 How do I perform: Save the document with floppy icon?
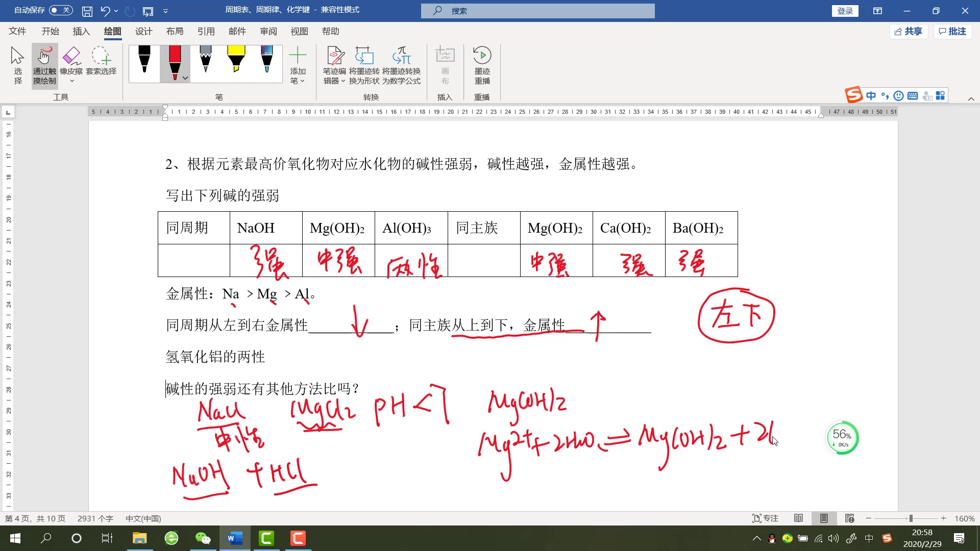coord(87,11)
